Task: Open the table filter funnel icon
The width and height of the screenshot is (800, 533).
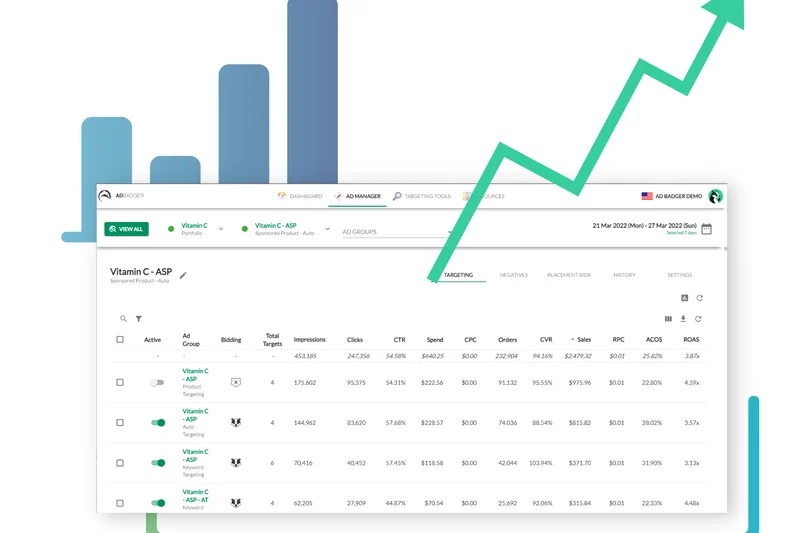Action: click(x=139, y=319)
